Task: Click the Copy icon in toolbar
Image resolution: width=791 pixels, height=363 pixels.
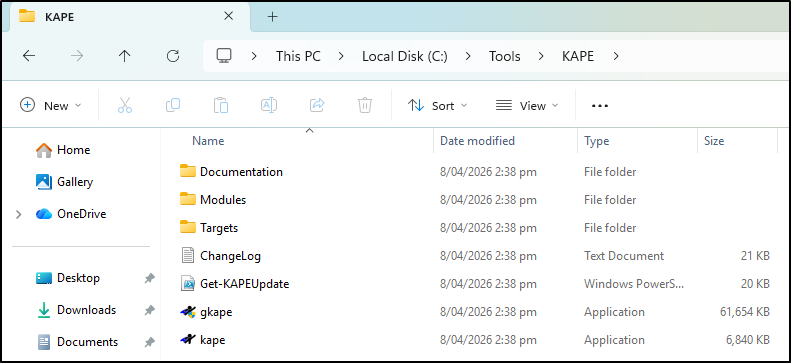Action: (173, 105)
